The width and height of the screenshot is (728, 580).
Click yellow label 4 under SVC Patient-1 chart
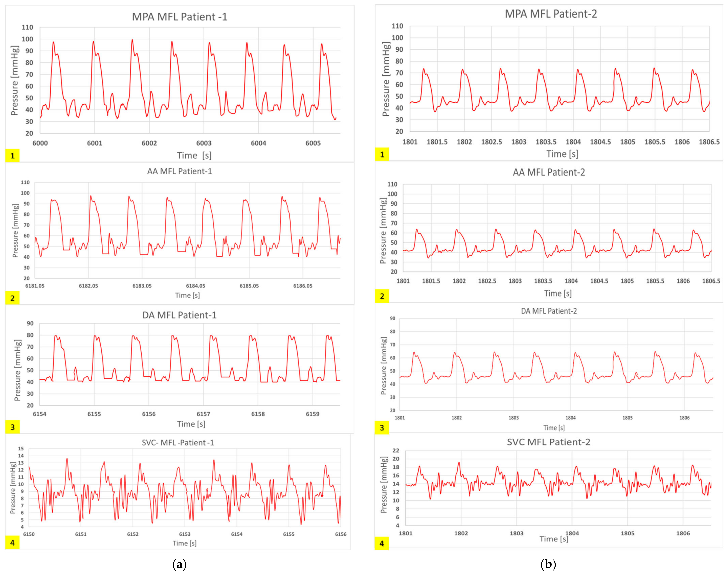click(12, 543)
